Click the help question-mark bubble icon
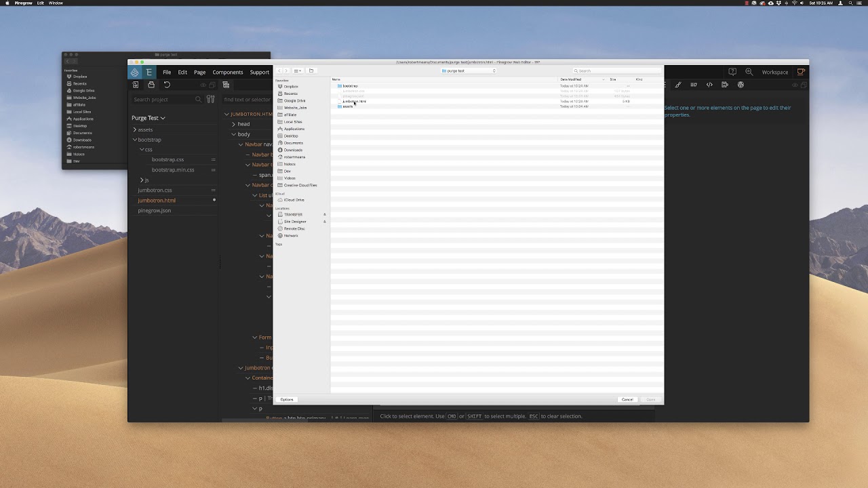This screenshot has width=868, height=488. tap(732, 72)
